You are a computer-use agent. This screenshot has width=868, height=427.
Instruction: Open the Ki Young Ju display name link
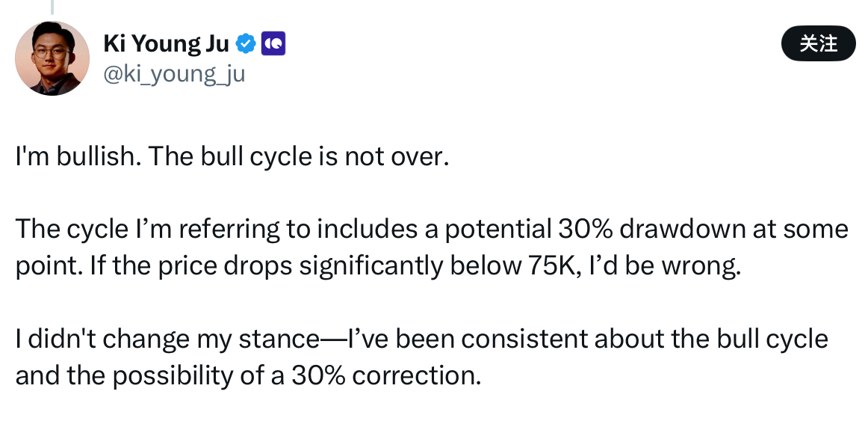(166, 43)
